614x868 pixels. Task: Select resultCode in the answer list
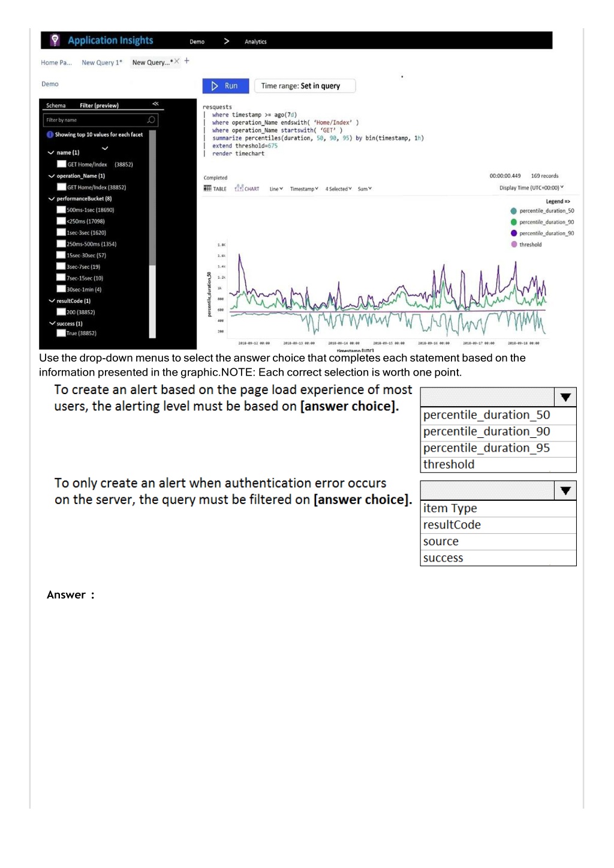pyautogui.click(x=498, y=525)
